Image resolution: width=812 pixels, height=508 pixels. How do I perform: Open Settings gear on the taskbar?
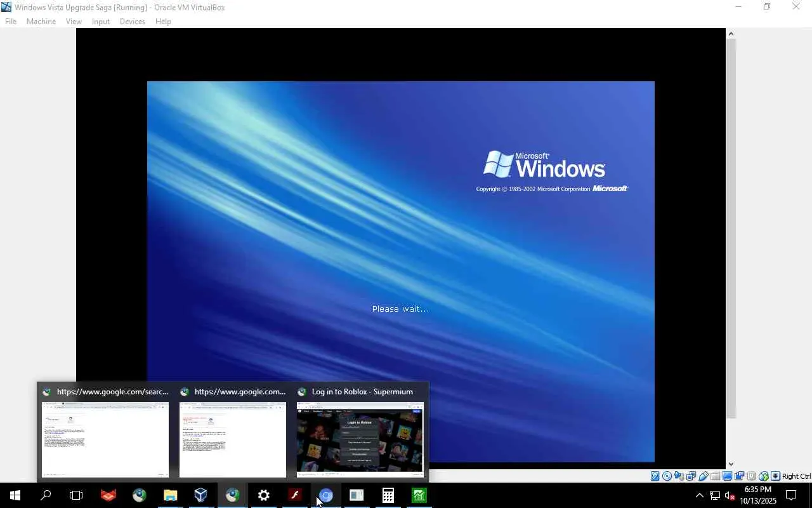(x=263, y=495)
